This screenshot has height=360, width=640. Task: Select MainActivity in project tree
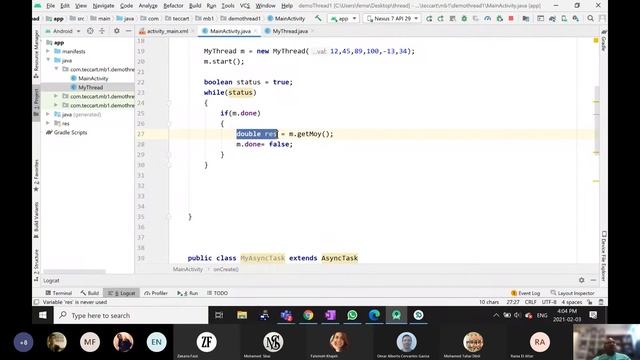click(93, 78)
